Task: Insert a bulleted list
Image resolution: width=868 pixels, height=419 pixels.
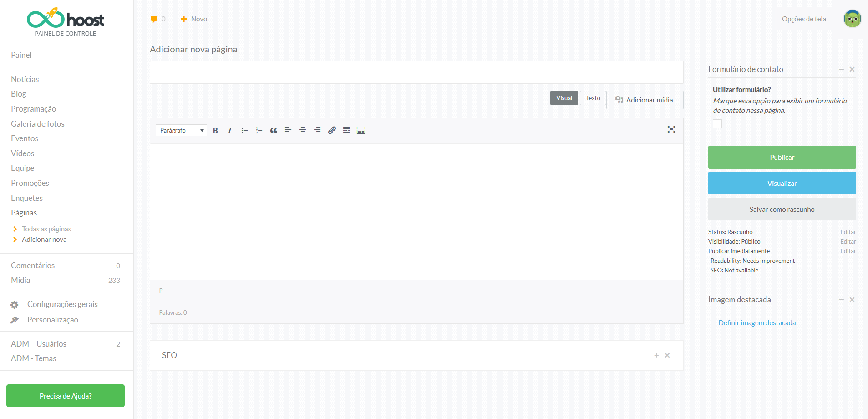Action: coord(244,131)
